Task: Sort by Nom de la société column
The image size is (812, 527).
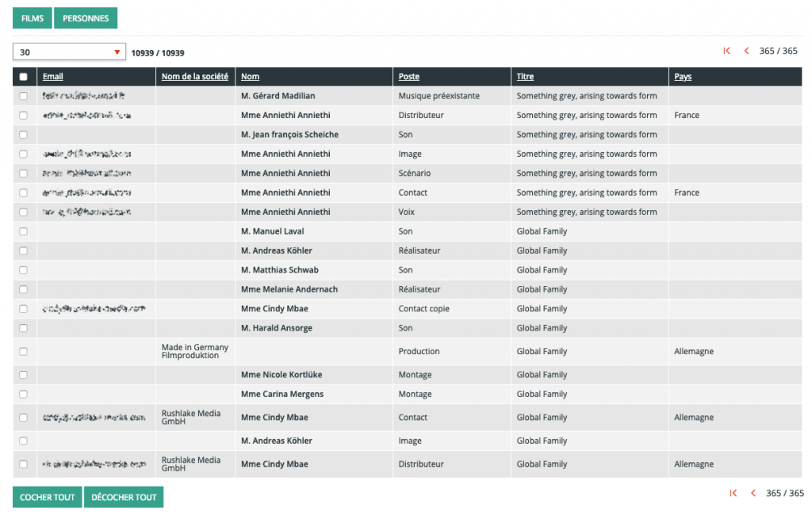Action: click(194, 77)
